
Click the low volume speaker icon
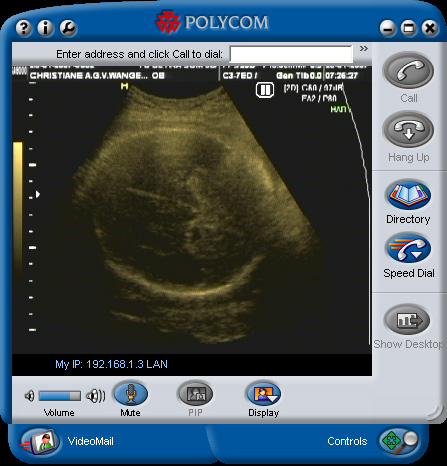pos(29,396)
